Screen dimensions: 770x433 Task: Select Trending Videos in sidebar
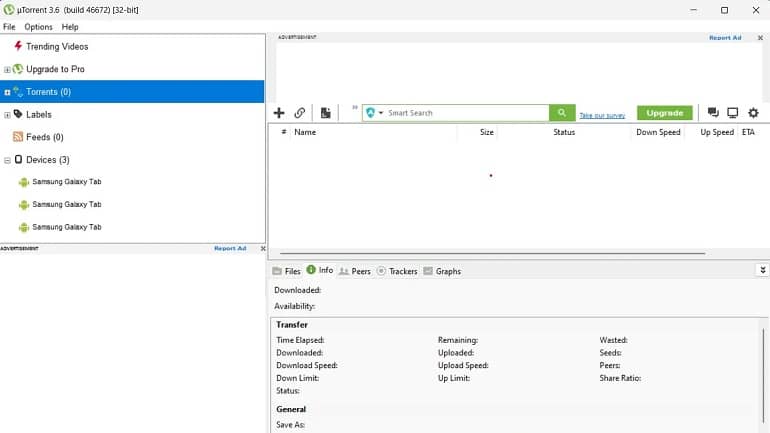(57, 47)
